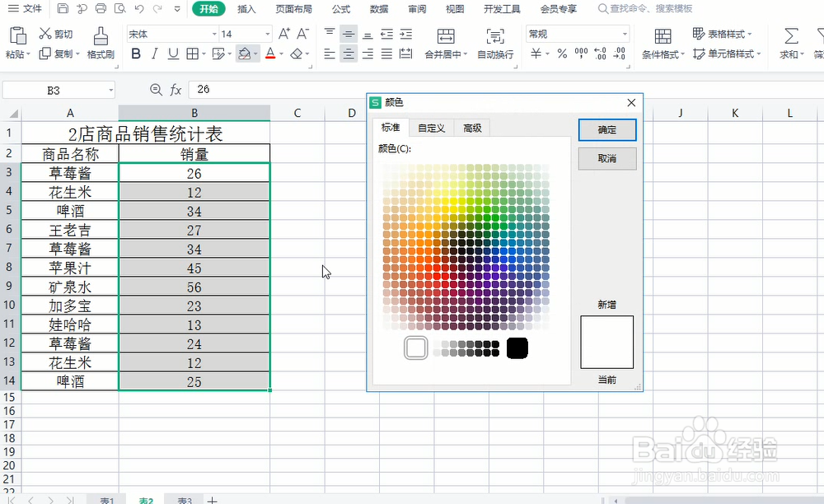Increase indent icon
The image size is (824, 504).
pos(405,34)
